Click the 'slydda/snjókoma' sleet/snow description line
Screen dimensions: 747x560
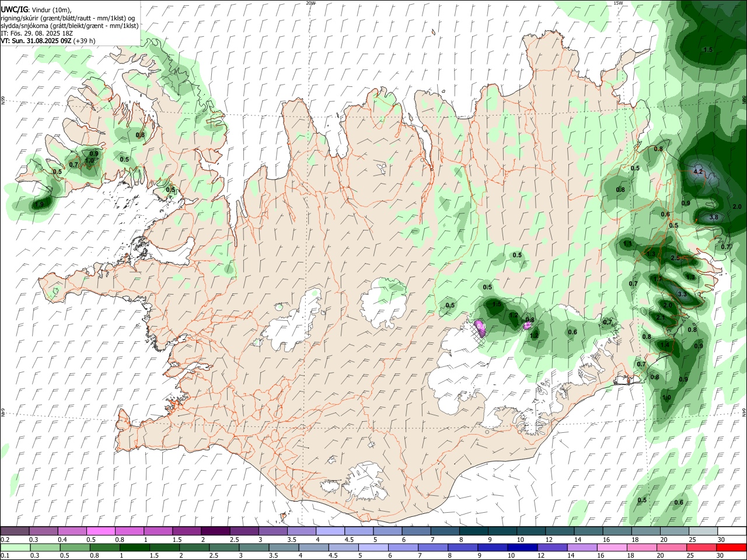(x=69, y=25)
